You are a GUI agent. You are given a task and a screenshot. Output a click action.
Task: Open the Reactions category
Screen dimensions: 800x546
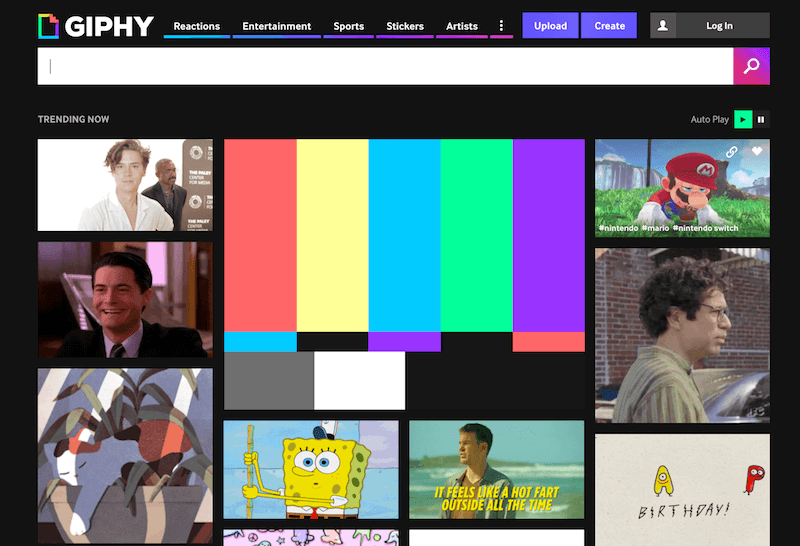[x=196, y=26]
